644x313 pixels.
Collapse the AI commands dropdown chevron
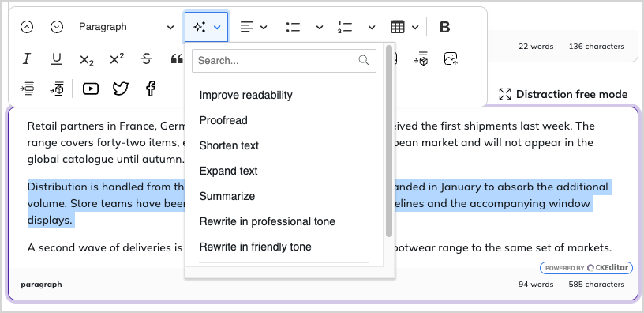(217, 28)
